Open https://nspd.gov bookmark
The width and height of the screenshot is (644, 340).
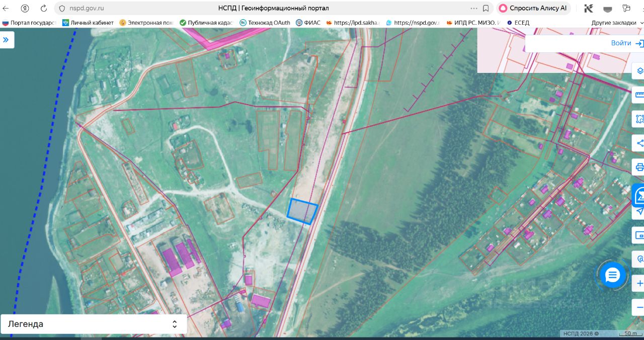click(x=413, y=23)
